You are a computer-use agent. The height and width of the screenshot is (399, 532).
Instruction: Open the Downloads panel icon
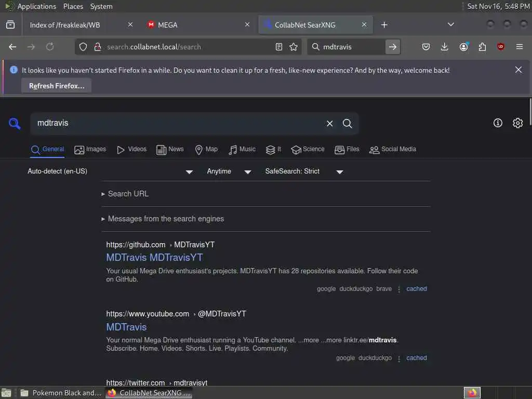click(x=445, y=47)
